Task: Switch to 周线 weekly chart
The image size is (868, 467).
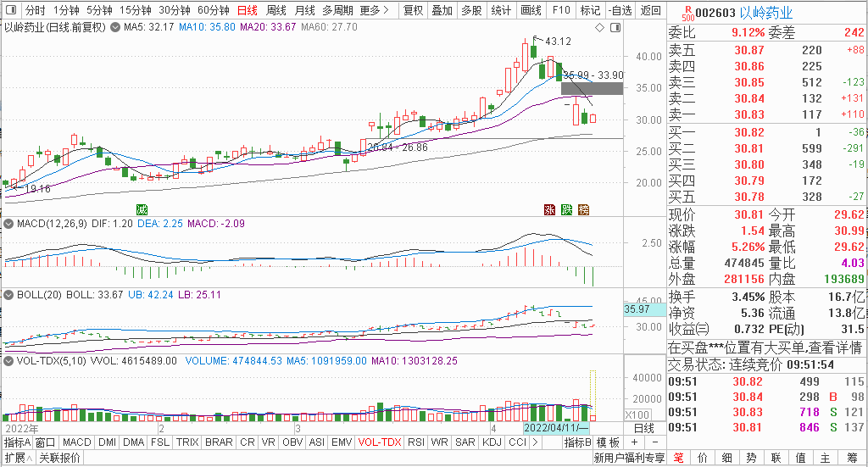Action: (276, 10)
